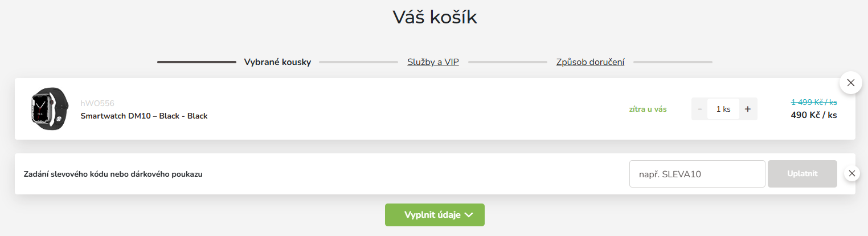
Task: Select the Vybrané kousky step
Action: tap(277, 62)
